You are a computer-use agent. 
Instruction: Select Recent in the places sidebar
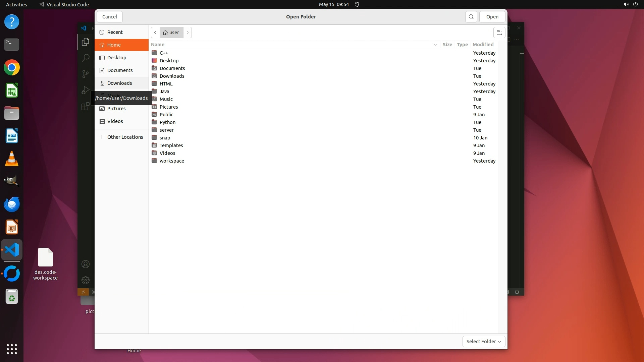[115, 32]
